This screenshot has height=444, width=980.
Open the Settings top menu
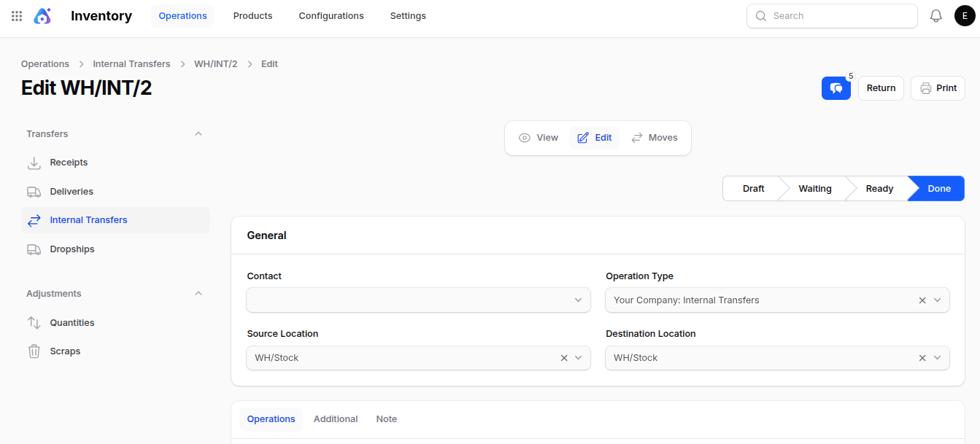[x=408, y=16]
